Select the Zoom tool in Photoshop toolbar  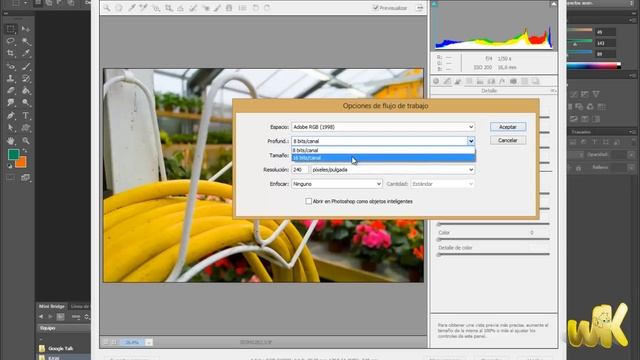click(26, 141)
